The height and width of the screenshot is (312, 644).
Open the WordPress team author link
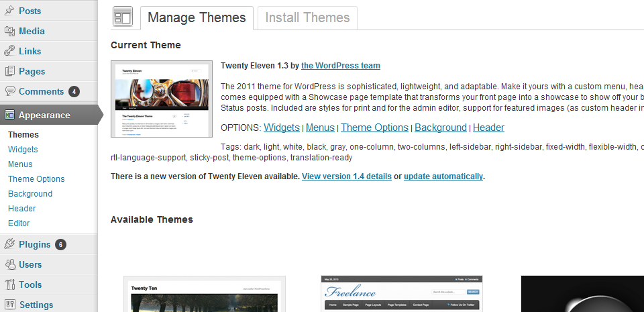pyautogui.click(x=341, y=66)
